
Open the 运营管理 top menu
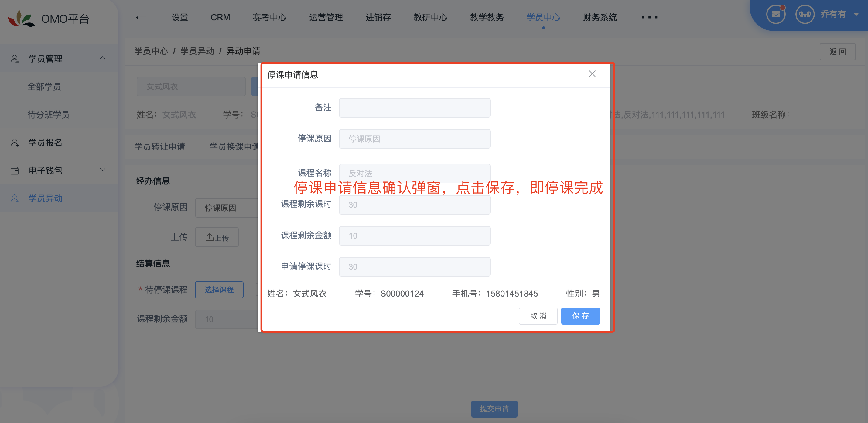[326, 18]
